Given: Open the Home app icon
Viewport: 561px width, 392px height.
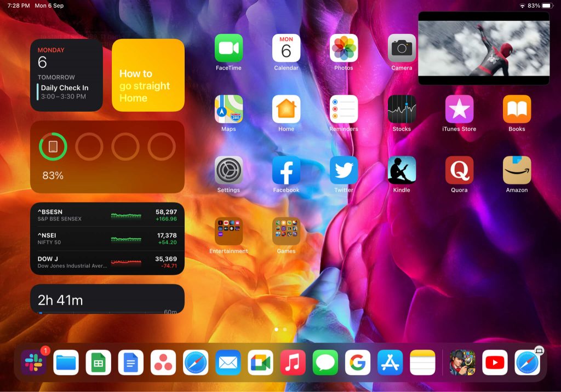Looking at the screenshot, I should coord(286,109).
